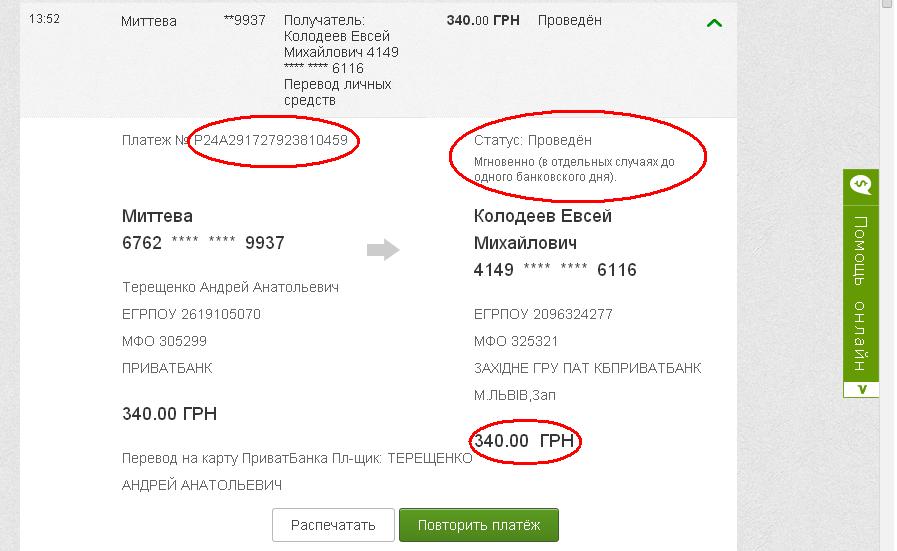Click 'Перевод личных средств' description in header
Screen dimensions: 897x551
click(x=337, y=92)
